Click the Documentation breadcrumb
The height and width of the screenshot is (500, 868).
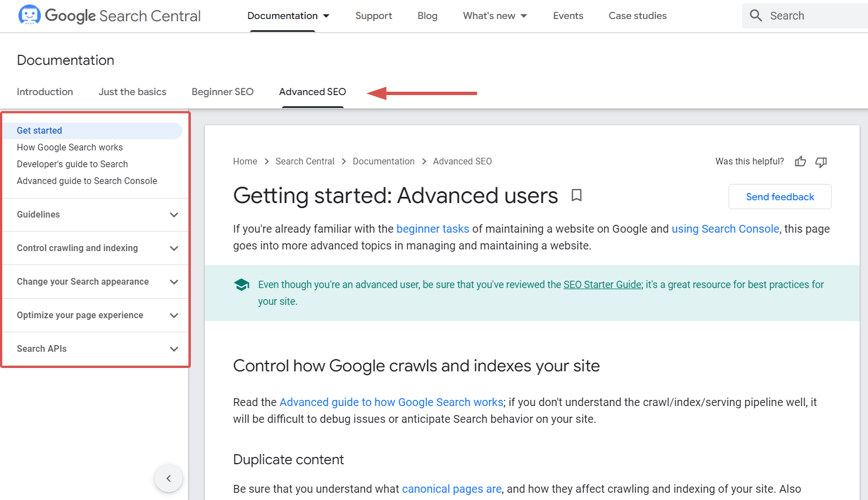click(383, 161)
